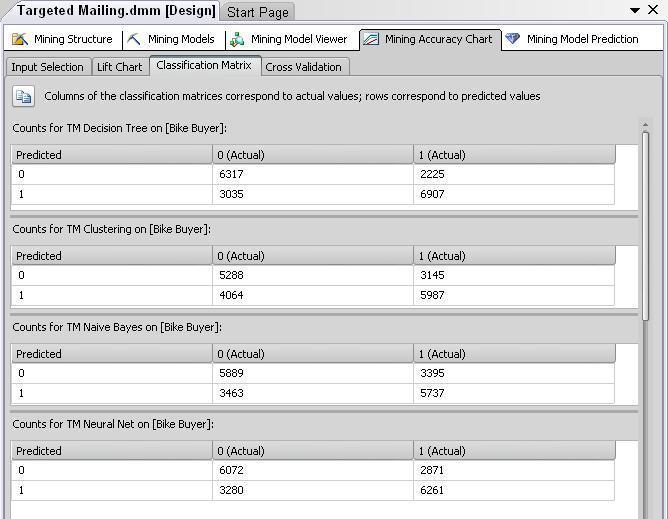Image resolution: width=668 pixels, height=519 pixels.
Task: Click the scroll-up arrow of the matrix list
Action: (645, 125)
